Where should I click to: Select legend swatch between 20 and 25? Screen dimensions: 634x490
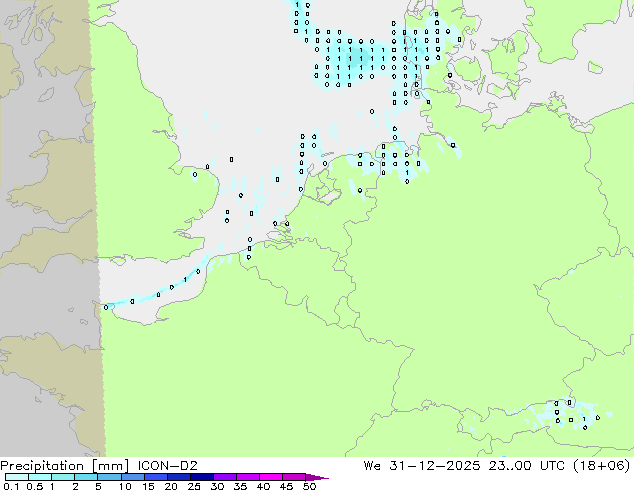(x=179, y=477)
